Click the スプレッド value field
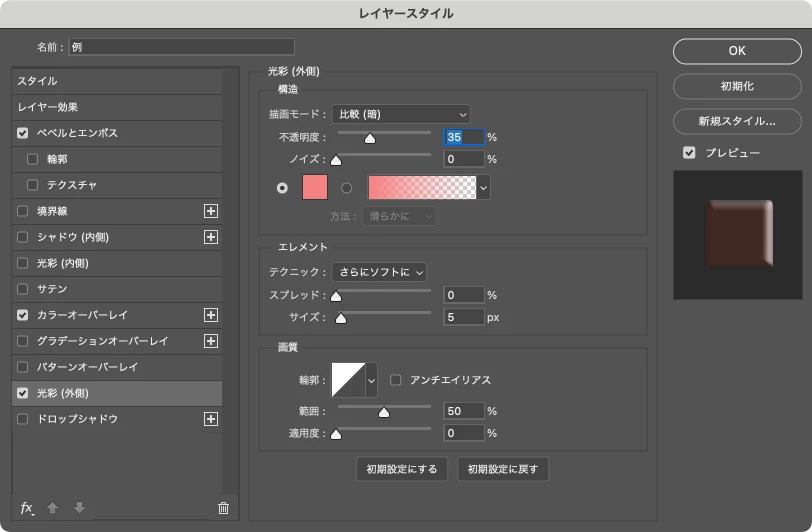 point(464,295)
